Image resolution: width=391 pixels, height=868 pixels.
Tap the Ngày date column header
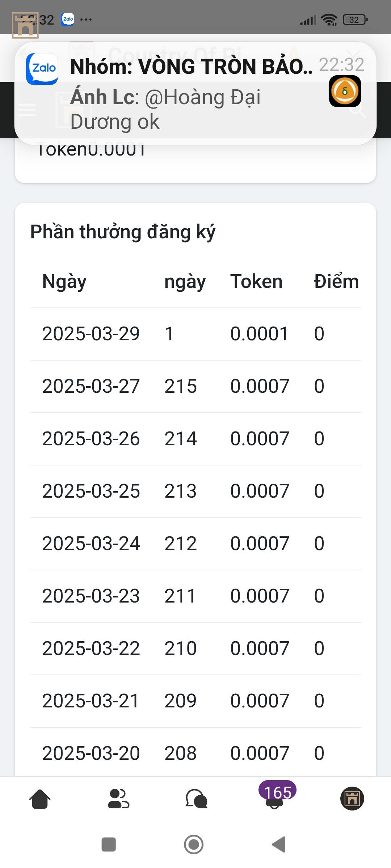64,282
